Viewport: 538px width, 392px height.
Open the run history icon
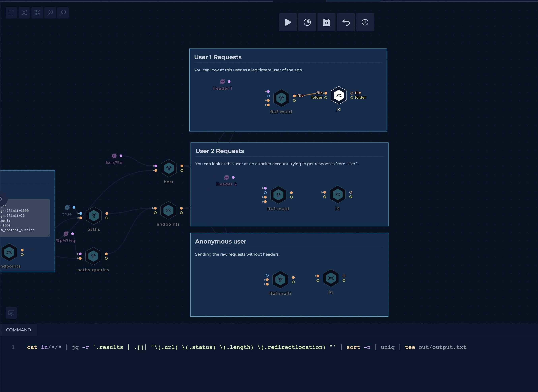pyautogui.click(x=365, y=22)
